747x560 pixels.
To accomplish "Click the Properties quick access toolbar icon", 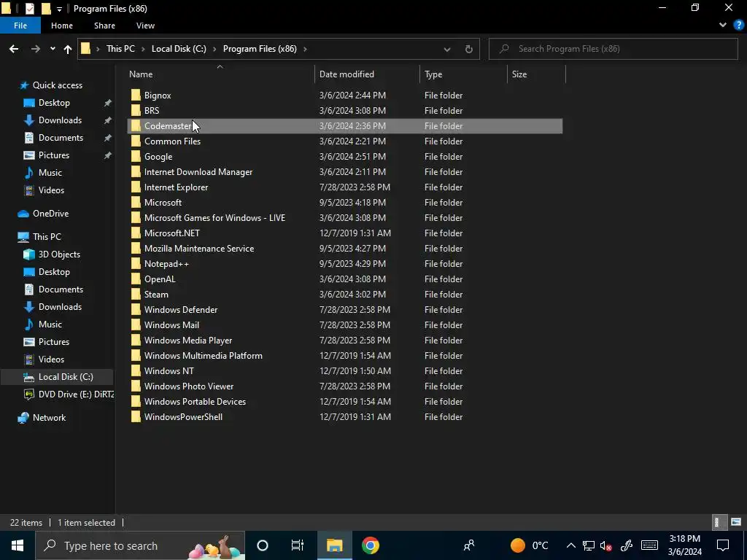I will point(29,9).
